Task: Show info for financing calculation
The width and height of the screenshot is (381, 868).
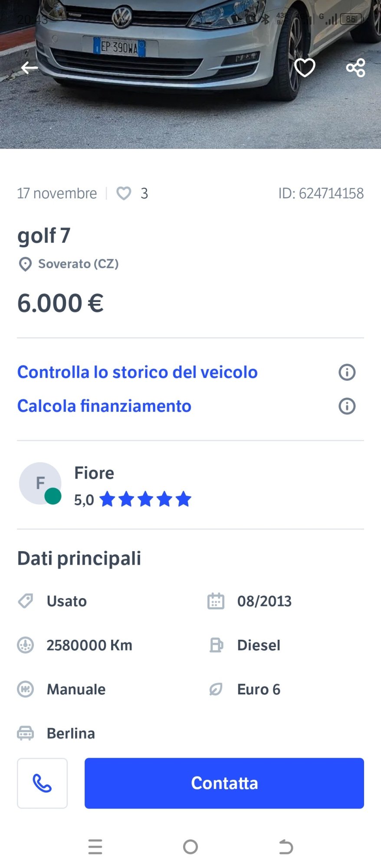Action: [347, 406]
